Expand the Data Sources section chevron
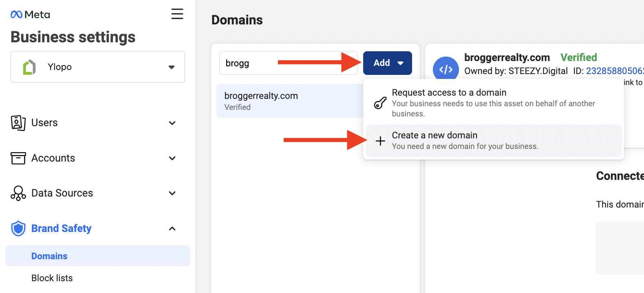Viewport: 644px width, 293px height. 172,193
